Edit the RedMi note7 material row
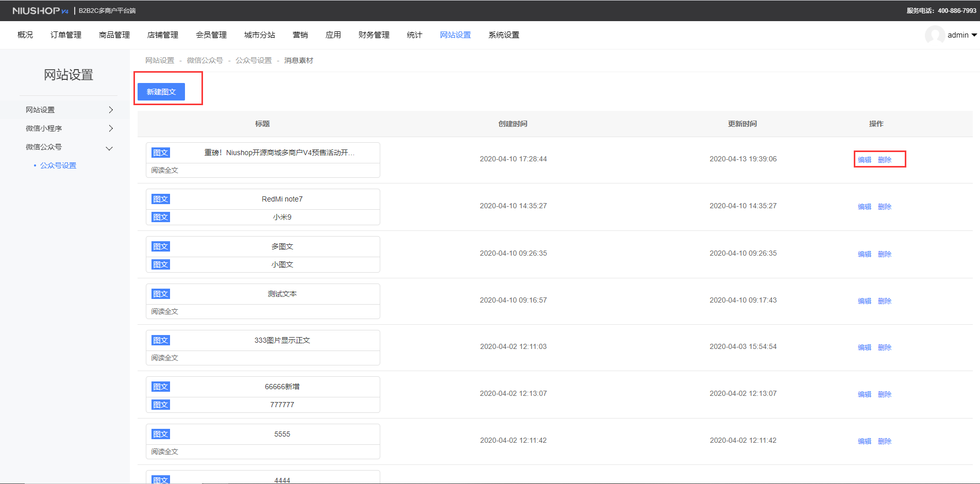Viewport: 980px width, 484px height. pos(865,207)
